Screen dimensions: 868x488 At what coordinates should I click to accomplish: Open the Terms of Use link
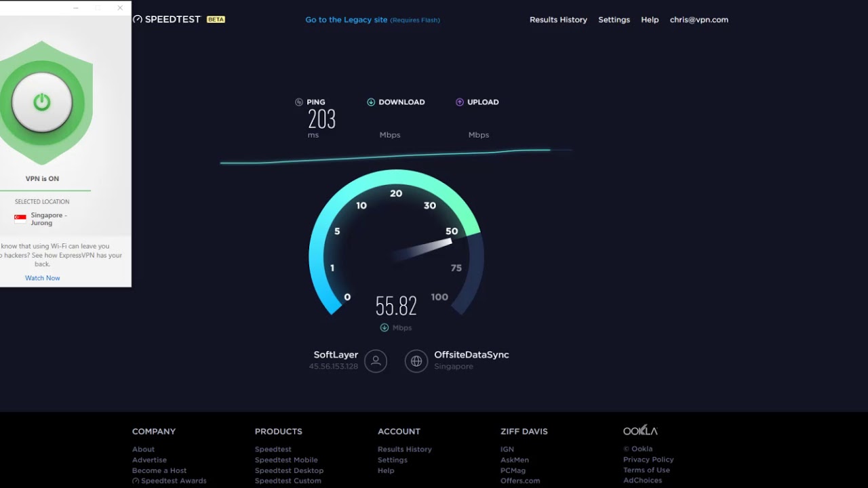pos(646,470)
